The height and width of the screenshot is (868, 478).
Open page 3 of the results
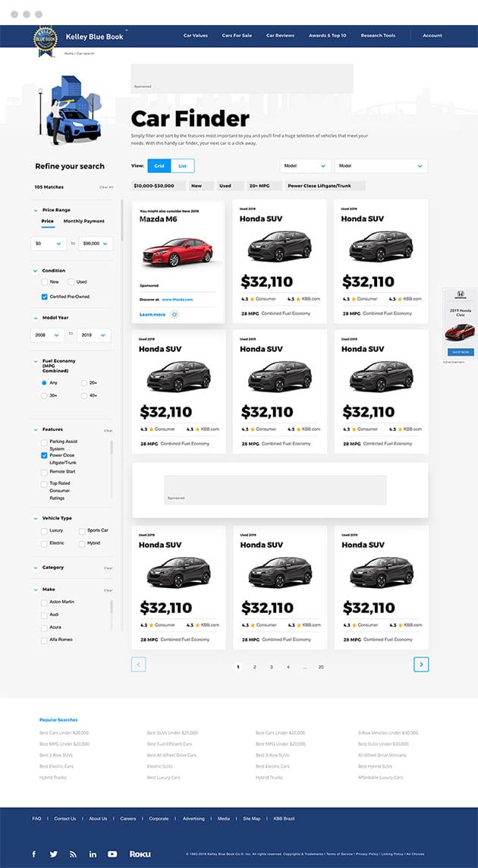tap(272, 667)
